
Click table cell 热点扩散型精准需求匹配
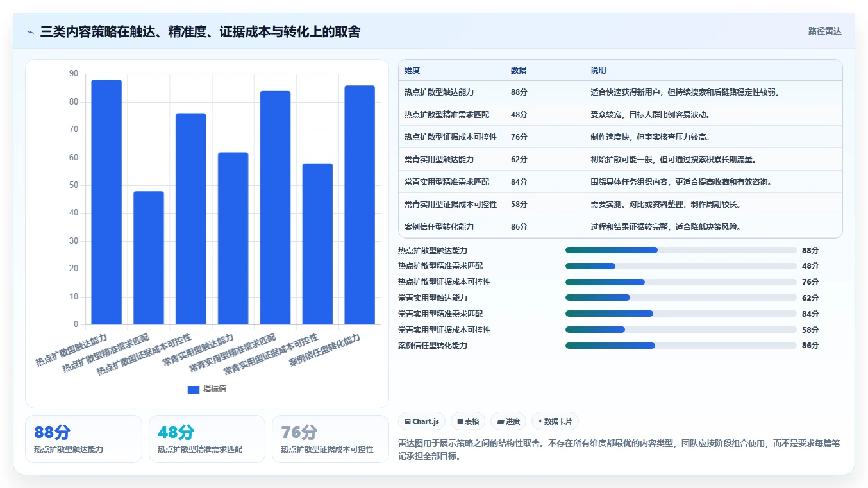[447, 115]
